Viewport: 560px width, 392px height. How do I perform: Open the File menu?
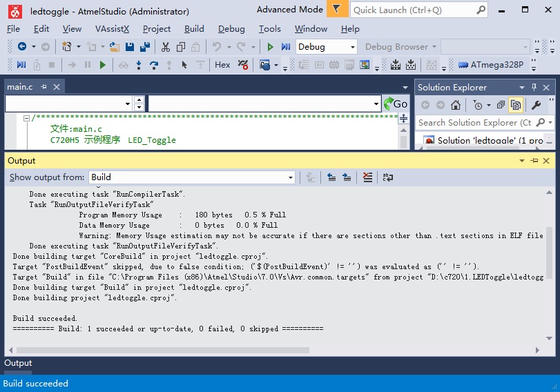coord(13,29)
